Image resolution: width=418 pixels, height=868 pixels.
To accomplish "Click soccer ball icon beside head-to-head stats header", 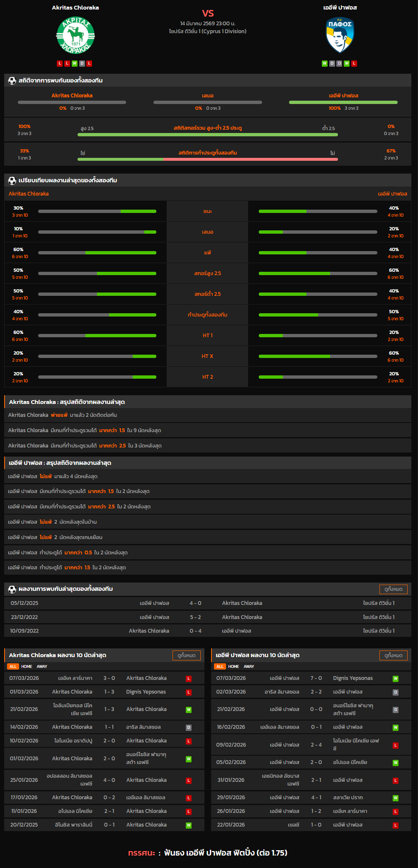I will (x=12, y=81).
